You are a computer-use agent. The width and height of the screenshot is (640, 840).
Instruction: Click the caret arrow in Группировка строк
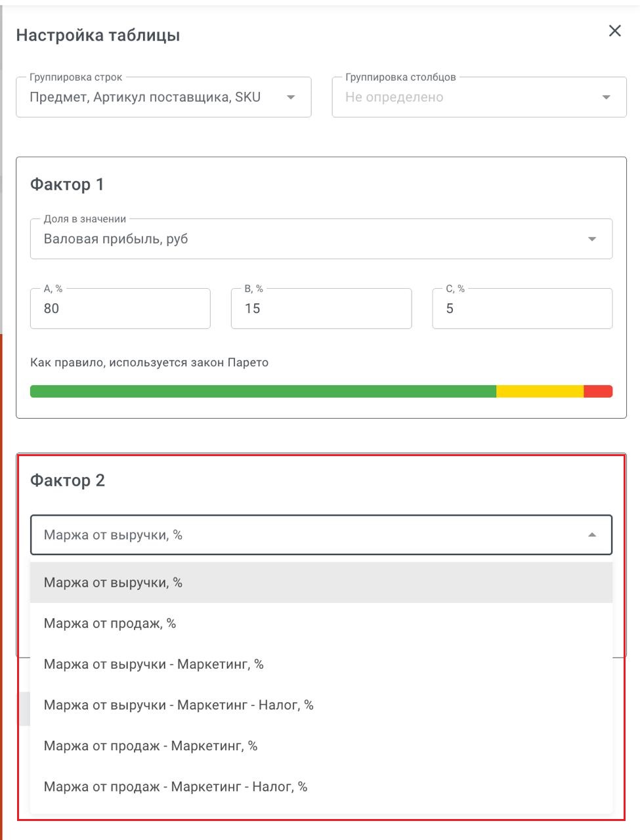pos(290,98)
